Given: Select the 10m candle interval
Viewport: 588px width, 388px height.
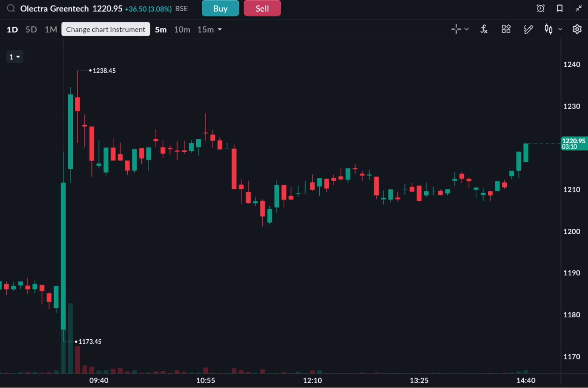Looking at the screenshot, I should [x=182, y=30].
